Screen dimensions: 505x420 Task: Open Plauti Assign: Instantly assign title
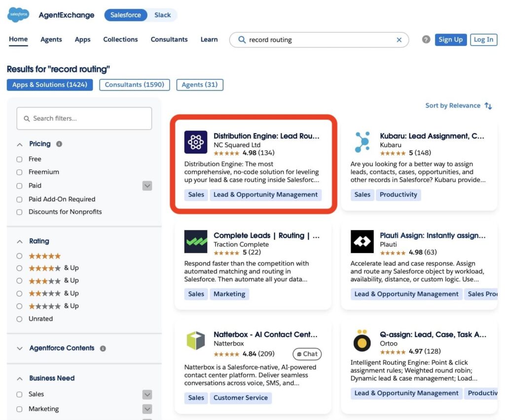tap(433, 235)
